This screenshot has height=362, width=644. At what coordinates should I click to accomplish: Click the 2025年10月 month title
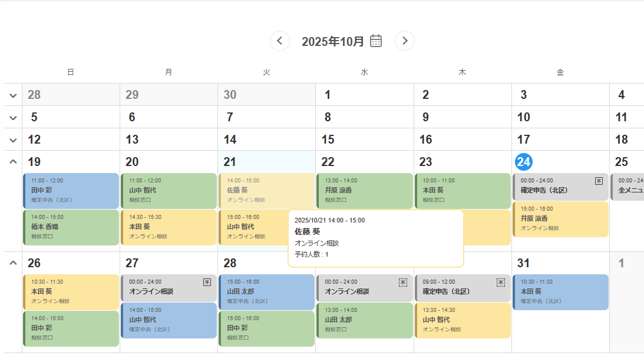coord(333,41)
